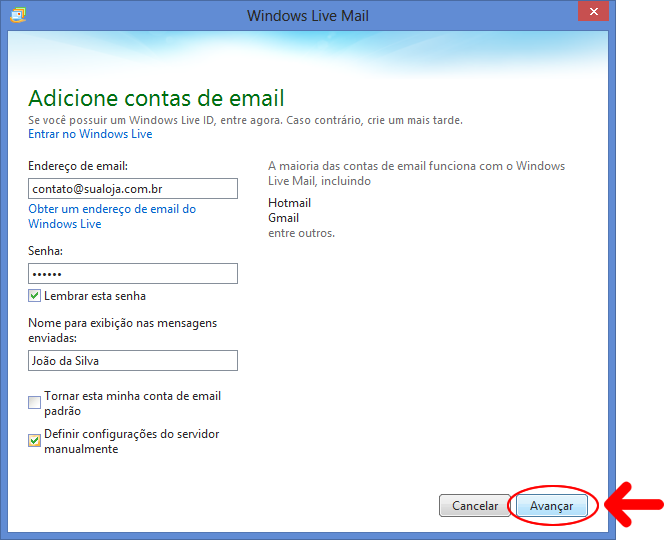Focus the João da Silva display name field
This screenshot has width=666, height=540.
(133, 361)
